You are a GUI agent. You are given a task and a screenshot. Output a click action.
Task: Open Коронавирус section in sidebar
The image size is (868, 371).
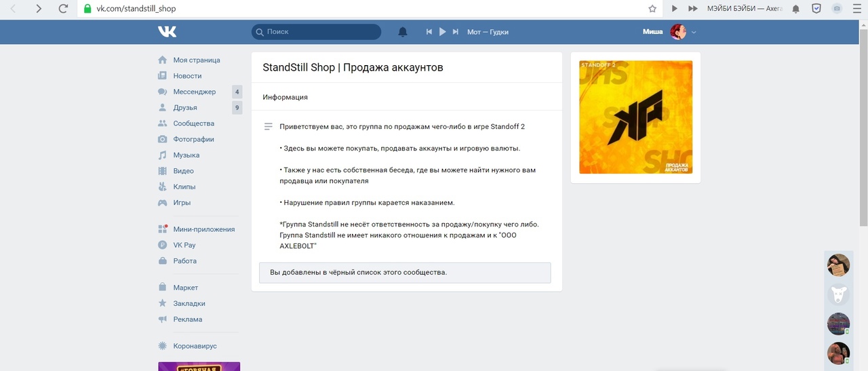click(x=195, y=346)
